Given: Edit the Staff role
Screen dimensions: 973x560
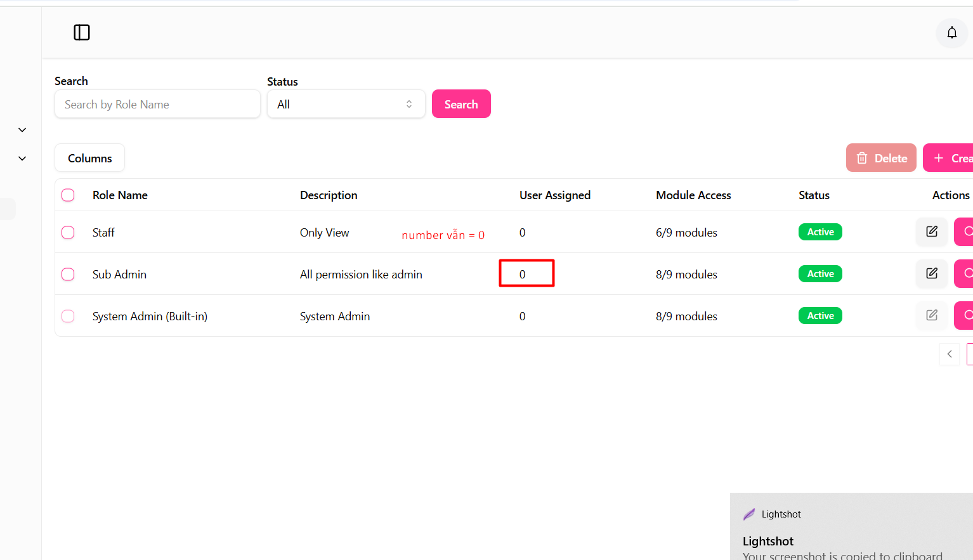Looking at the screenshot, I should click(931, 232).
